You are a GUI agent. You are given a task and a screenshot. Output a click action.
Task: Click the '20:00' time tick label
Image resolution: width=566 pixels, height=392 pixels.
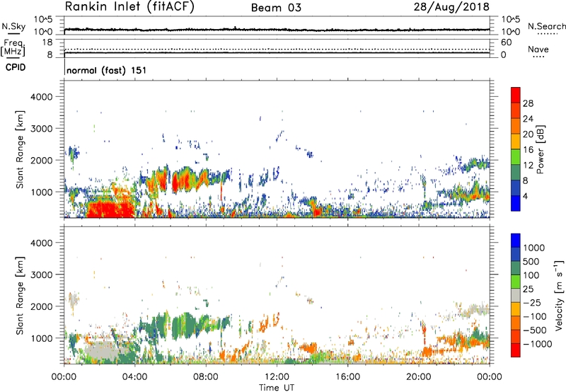pos(419,377)
